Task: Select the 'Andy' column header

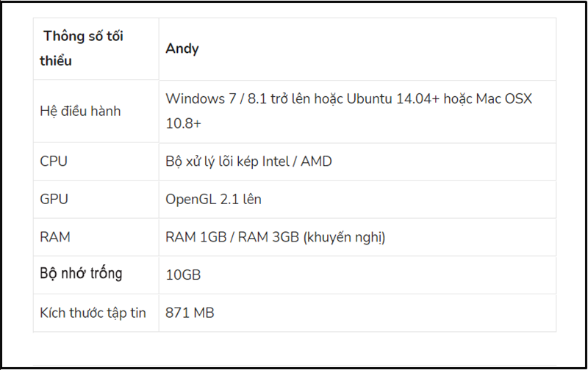Action: click(182, 48)
